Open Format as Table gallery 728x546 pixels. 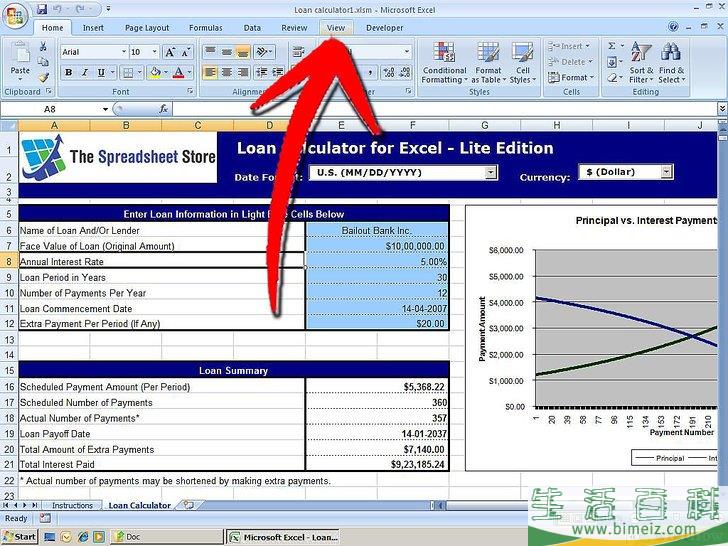488,63
